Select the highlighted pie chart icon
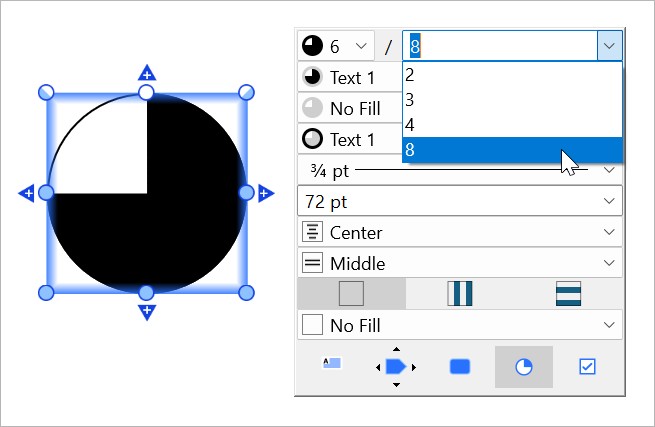Viewport: 655px width, 427px height. pos(524,367)
